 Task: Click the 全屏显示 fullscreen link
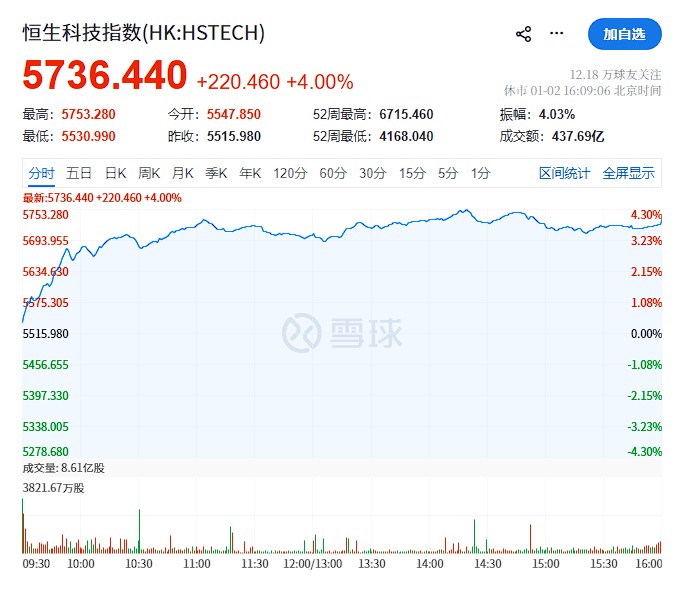(x=628, y=173)
